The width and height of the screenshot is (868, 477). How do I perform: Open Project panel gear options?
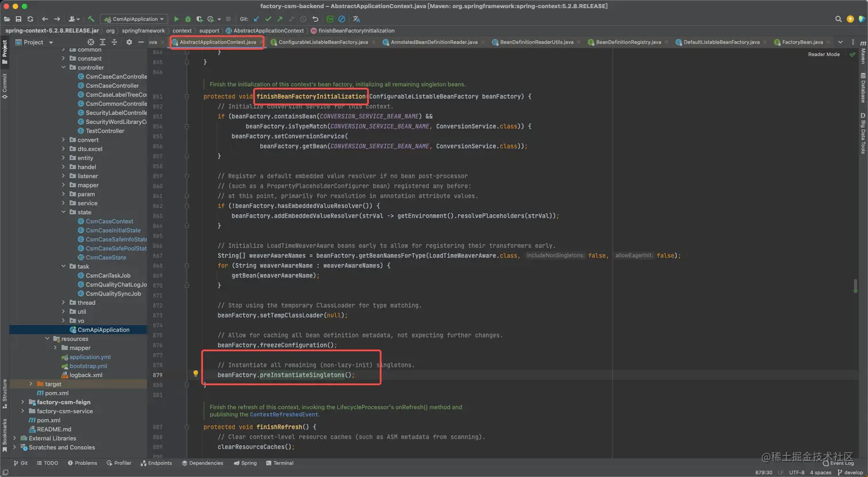129,42
